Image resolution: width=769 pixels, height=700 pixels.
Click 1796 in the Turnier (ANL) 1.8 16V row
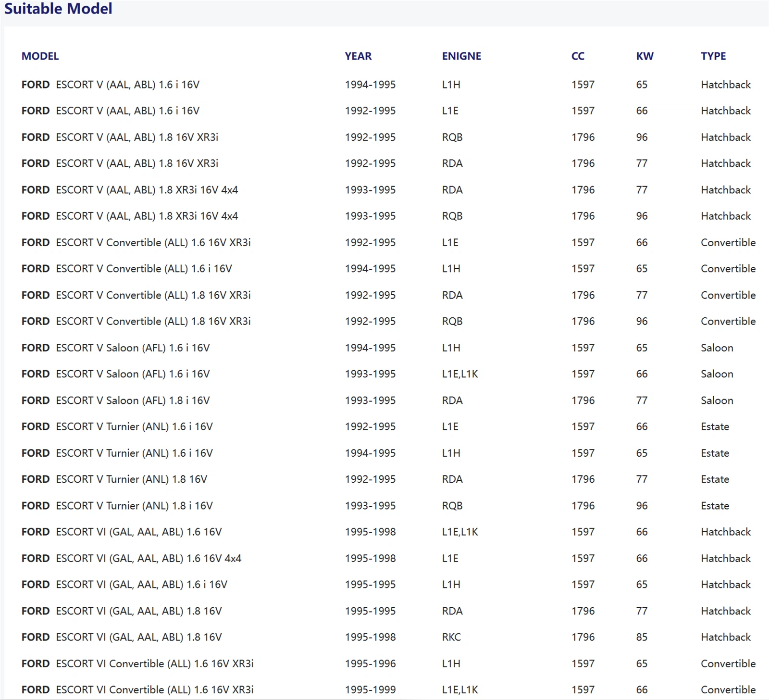coord(583,479)
